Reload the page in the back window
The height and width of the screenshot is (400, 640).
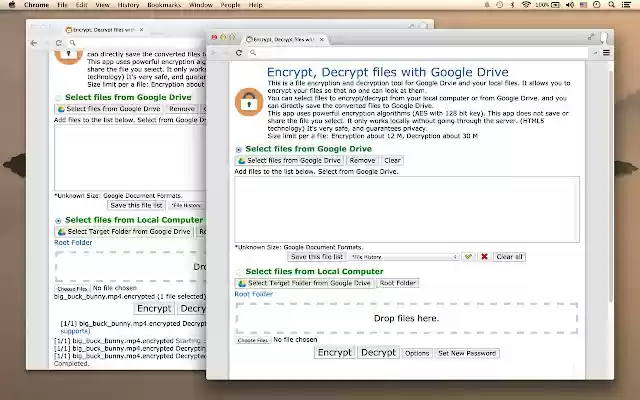point(59,43)
